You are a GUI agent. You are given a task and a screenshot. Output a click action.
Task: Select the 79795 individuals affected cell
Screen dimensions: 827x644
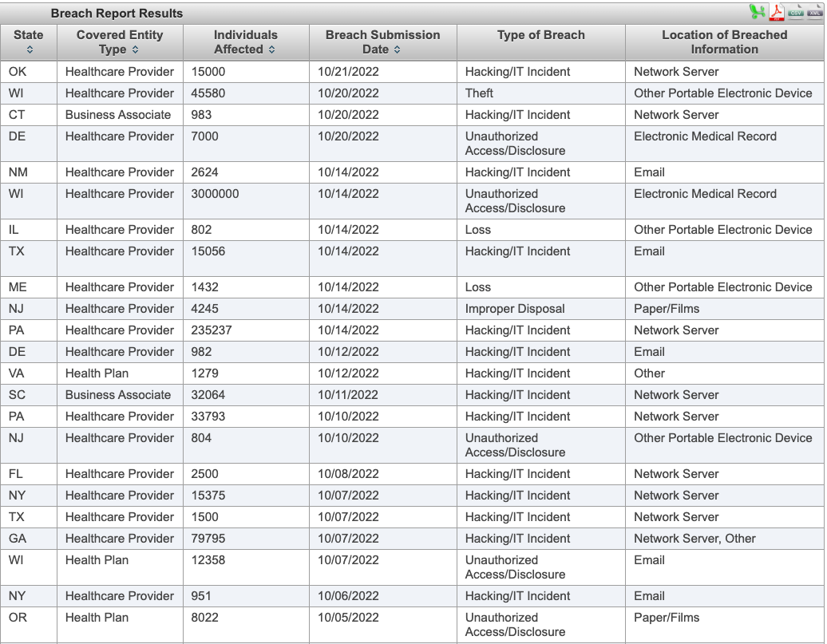click(x=247, y=539)
